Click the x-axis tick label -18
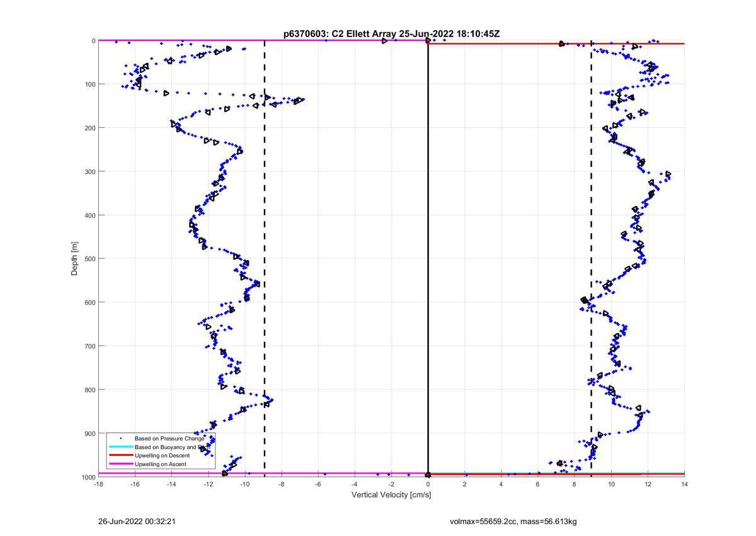This screenshot has height=536, width=756. (x=98, y=484)
